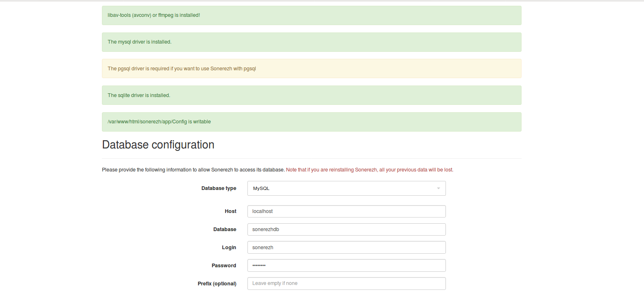Screen dimensions: 644x294
Task: Click the Login label
Action: click(x=229, y=248)
